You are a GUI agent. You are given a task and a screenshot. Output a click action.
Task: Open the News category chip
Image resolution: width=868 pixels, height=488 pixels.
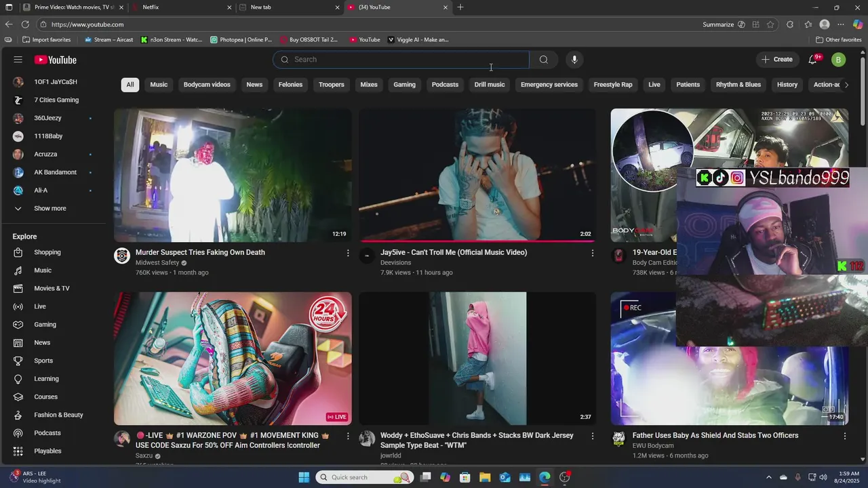(254, 85)
